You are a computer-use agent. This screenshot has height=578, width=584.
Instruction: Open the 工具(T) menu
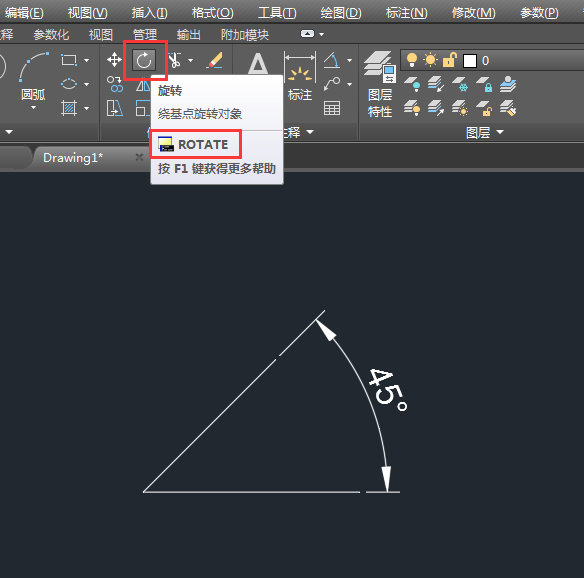[277, 13]
